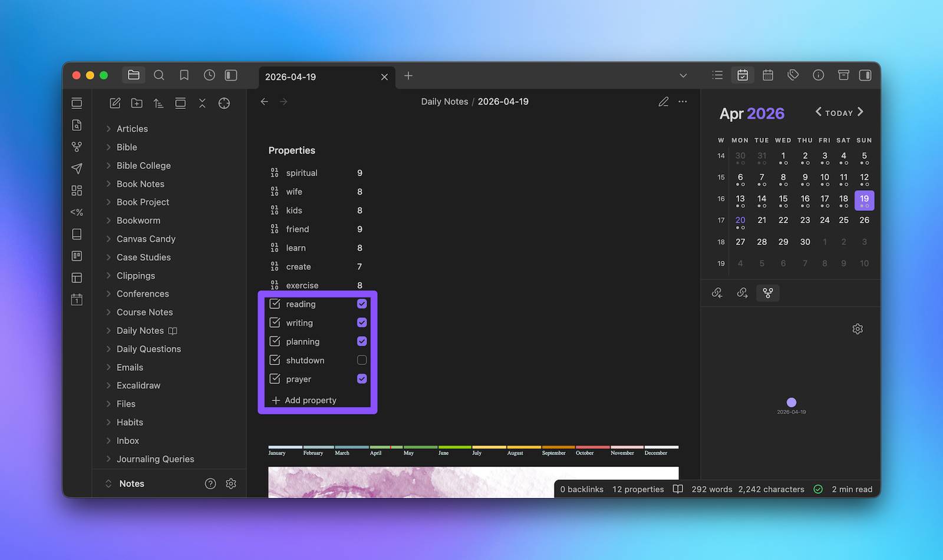Image resolution: width=943 pixels, height=560 pixels.
Task: Select the 2026-04-19 tab
Action: 318,77
